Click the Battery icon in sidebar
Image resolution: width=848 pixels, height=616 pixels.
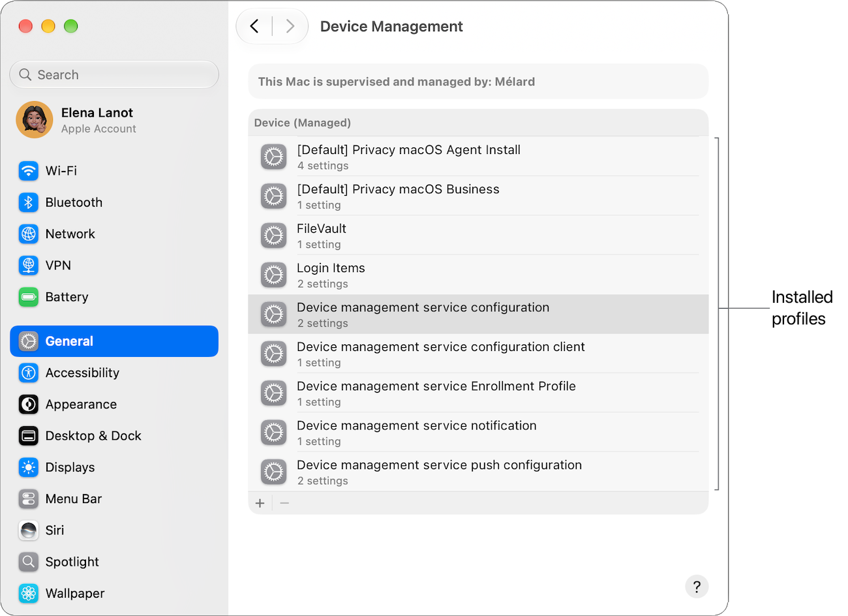(29, 297)
